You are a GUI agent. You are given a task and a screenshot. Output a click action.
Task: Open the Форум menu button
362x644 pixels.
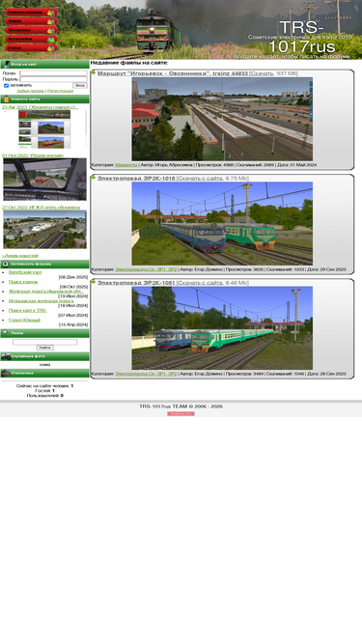click(31, 21)
